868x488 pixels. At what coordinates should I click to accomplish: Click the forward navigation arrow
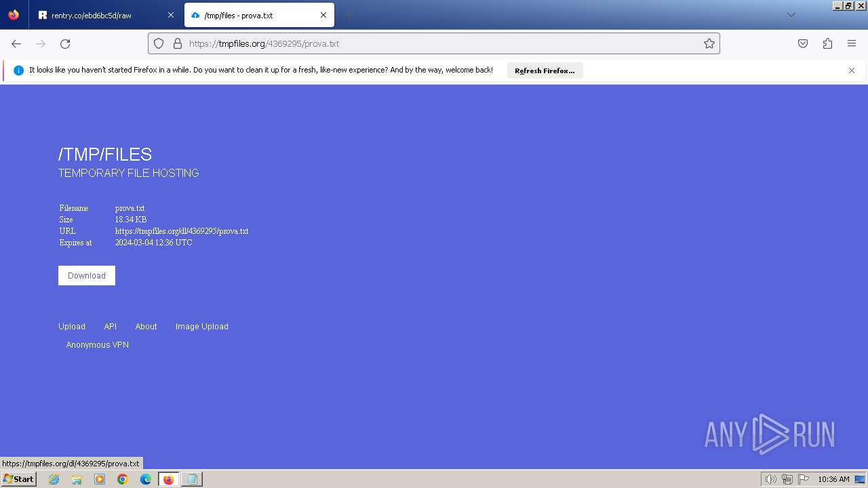coord(41,43)
